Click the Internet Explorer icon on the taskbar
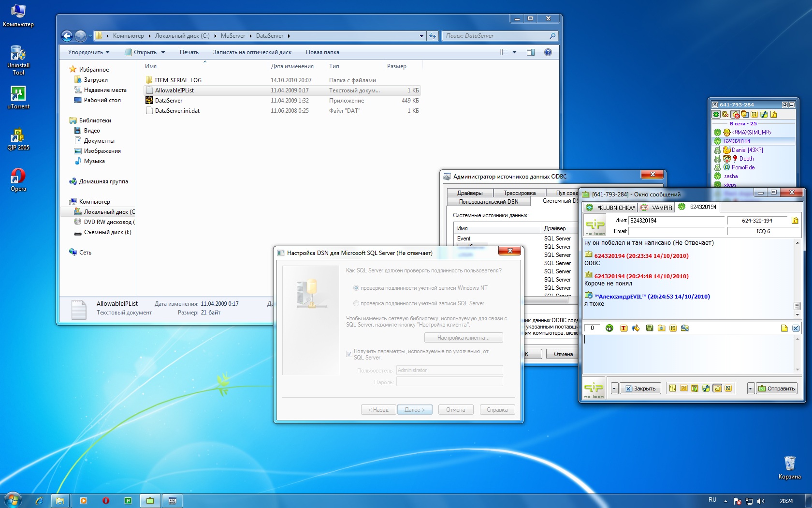Viewport: 812px width, 508px height. coord(39,501)
